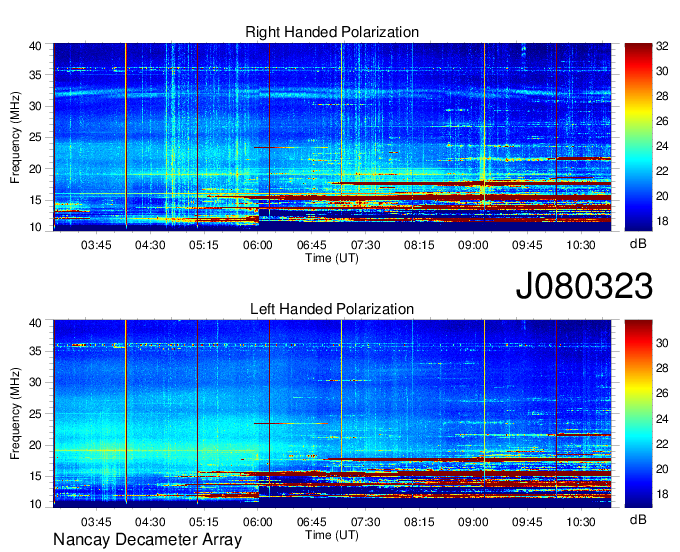The height and width of the screenshot is (552, 680).
Task: Click 09:00 time tick on Right Handed plot
Action: pyautogui.click(x=473, y=245)
